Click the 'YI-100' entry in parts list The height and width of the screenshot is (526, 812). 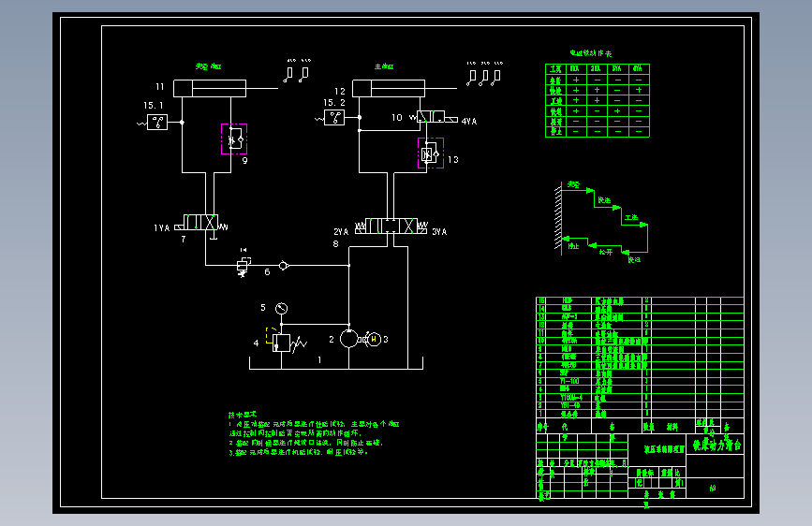(569, 381)
